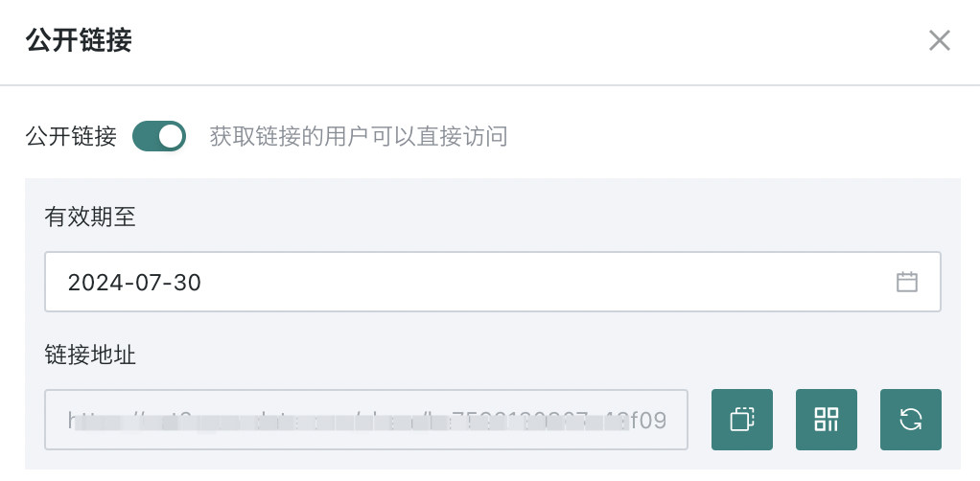Click the 获取链接的用户可以直接访问 hint text
Screen dimensions: 980x481
358,137
